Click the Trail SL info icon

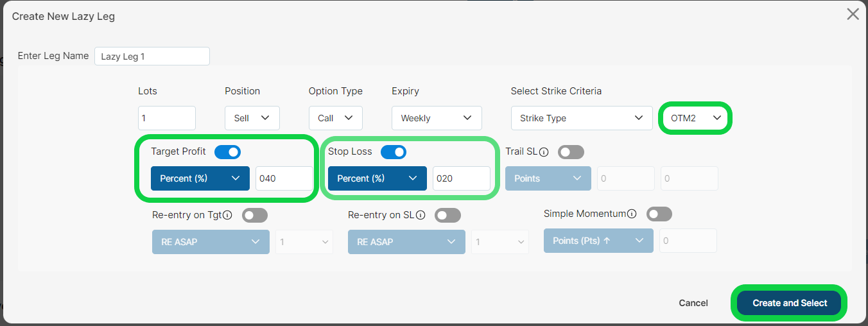coord(544,152)
